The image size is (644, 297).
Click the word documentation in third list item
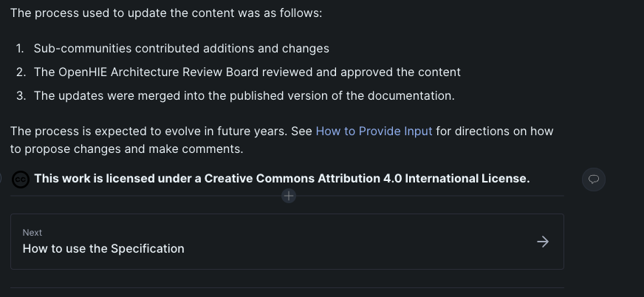411,96
